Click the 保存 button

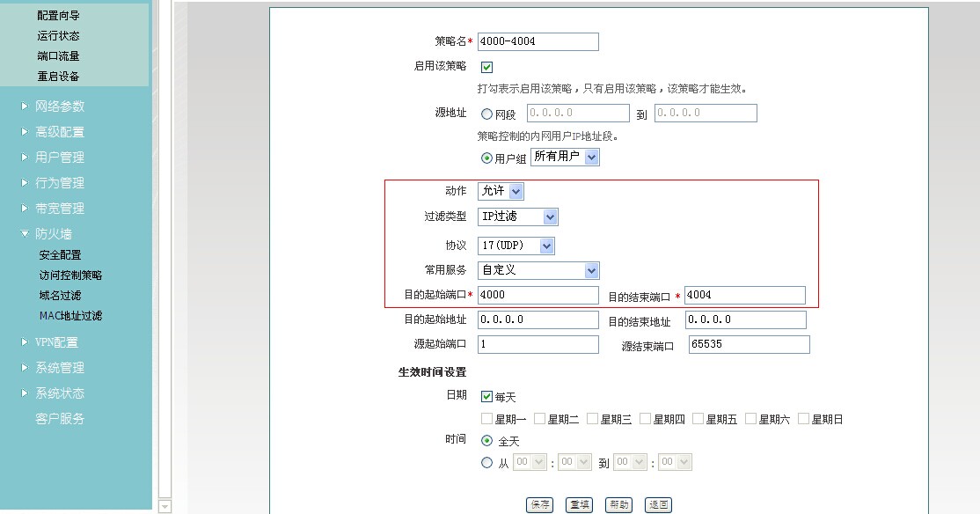point(539,504)
